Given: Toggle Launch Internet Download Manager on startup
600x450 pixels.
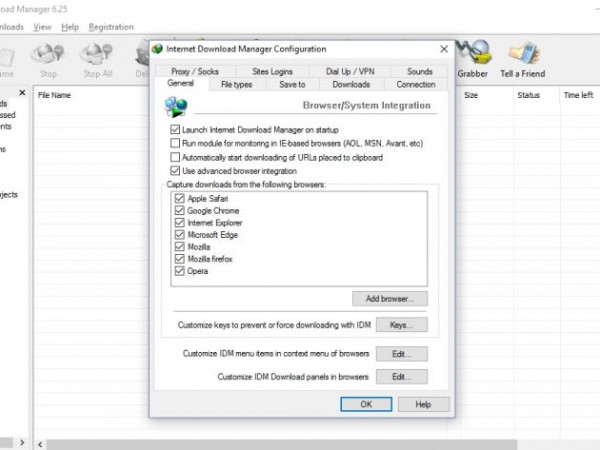Looking at the screenshot, I should click(175, 129).
